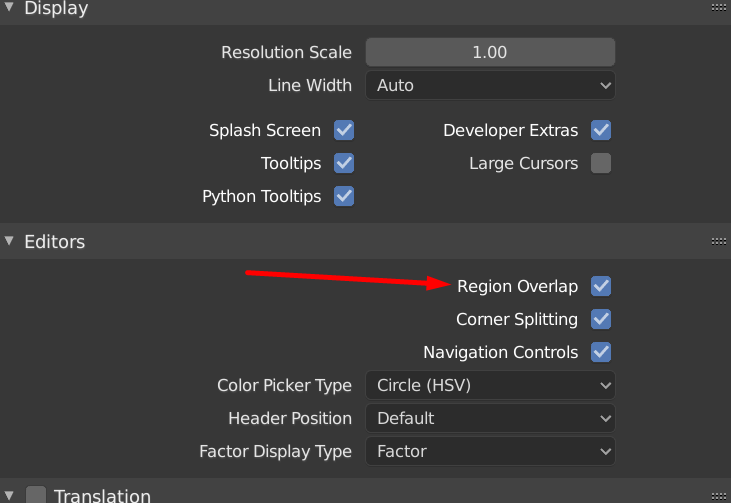Change the Header Position dropdown
This screenshot has width=731, height=503.
490,418
